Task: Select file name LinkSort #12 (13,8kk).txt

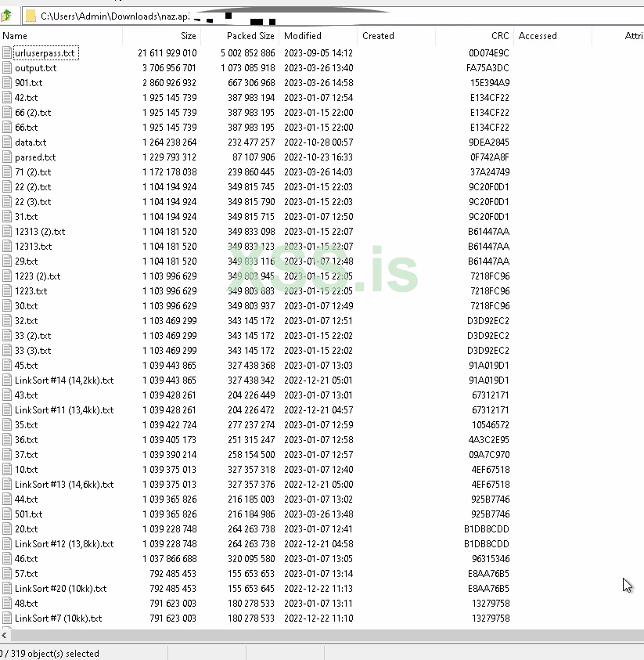Action: 64,544
